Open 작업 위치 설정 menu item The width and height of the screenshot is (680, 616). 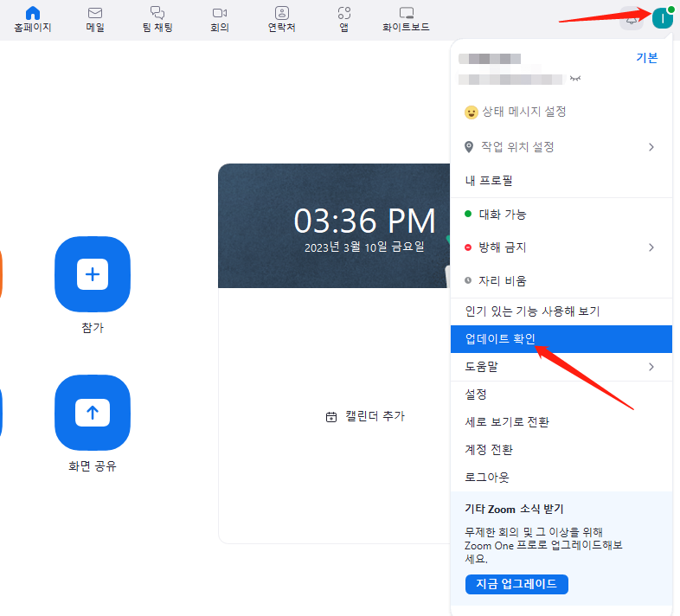click(x=561, y=147)
